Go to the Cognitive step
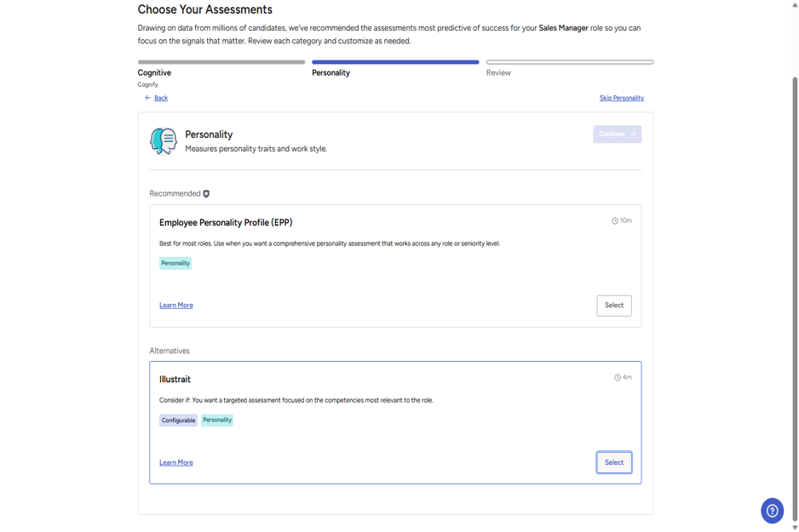Screen dimensions: 799x532 point(154,73)
